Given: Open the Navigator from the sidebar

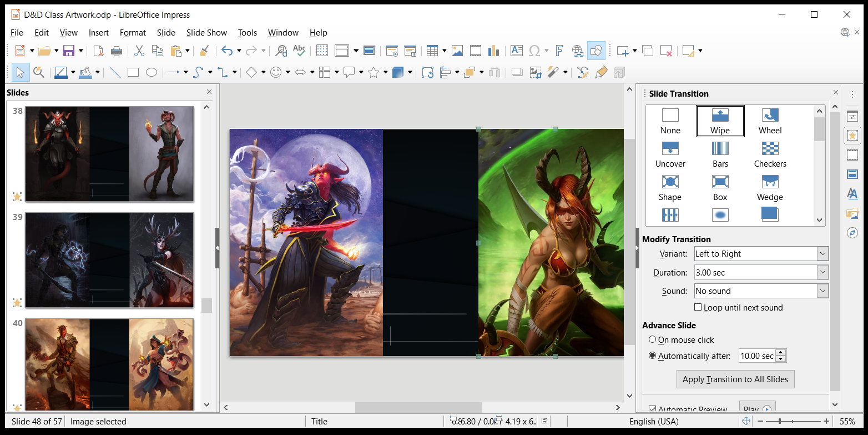Looking at the screenshot, I should coord(852,233).
